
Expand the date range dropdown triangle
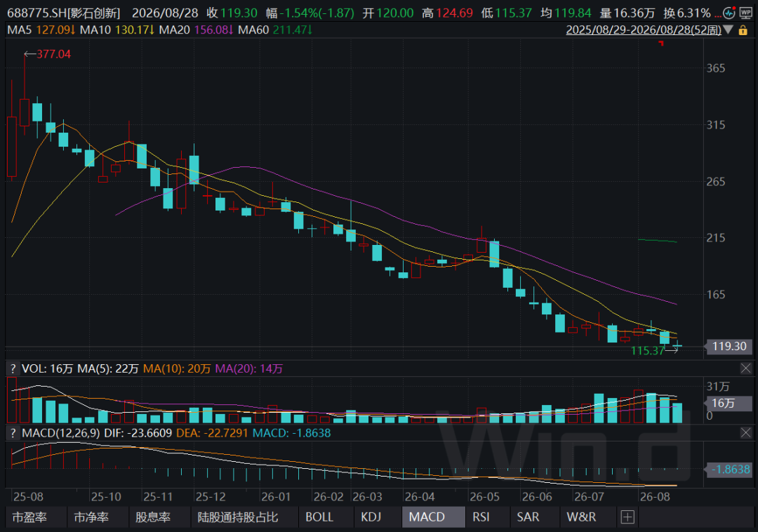pos(729,30)
